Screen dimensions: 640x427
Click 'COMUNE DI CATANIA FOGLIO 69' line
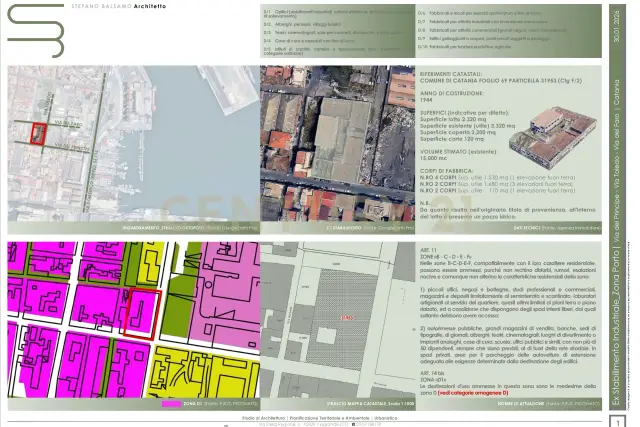[x=501, y=81]
